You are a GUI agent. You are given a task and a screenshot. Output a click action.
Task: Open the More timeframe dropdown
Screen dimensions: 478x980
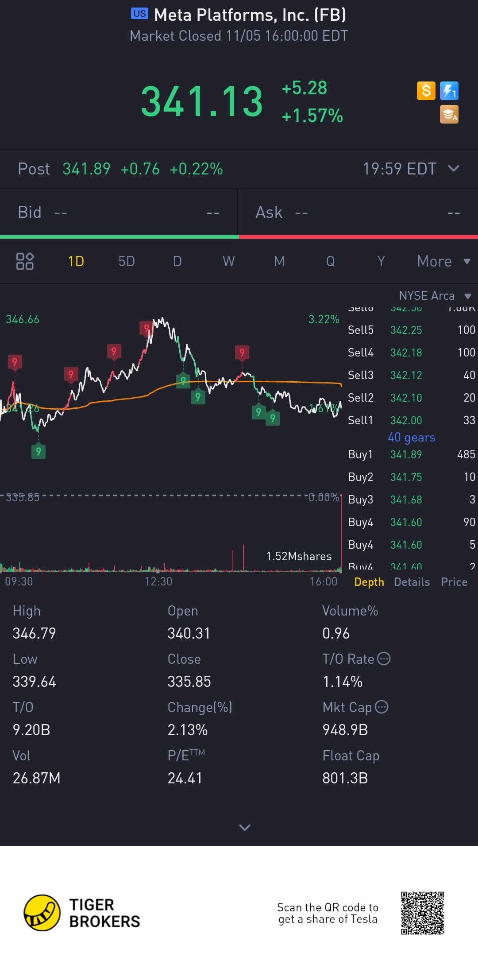(443, 261)
